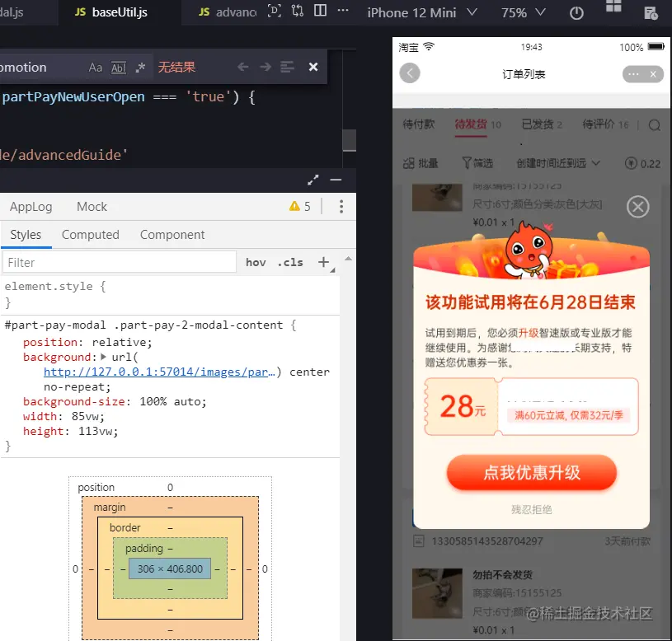
Task: Toggle Match Case (Aa) in find bar
Action: (x=95, y=68)
